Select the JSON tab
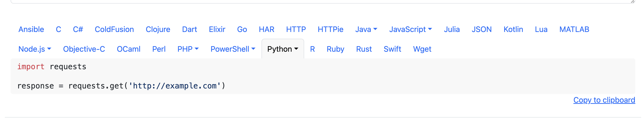 [x=482, y=29]
